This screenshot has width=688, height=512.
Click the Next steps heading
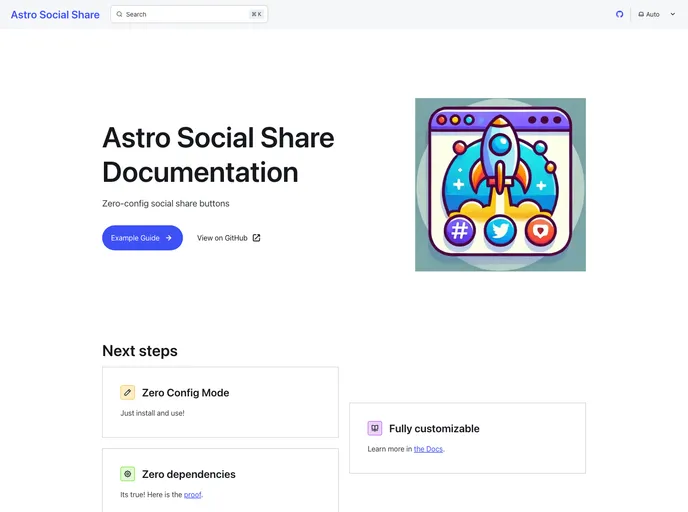coord(140,351)
